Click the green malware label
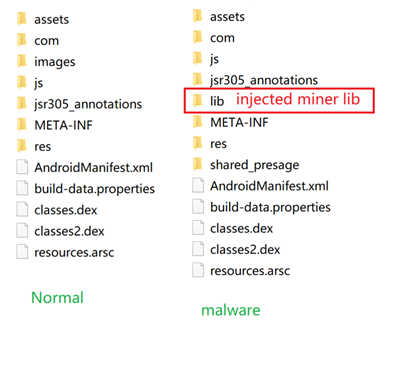The width and height of the screenshot is (397, 365). pyautogui.click(x=231, y=310)
